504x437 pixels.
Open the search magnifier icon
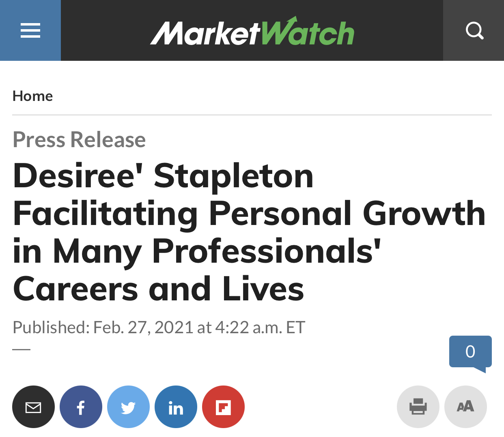[474, 30]
